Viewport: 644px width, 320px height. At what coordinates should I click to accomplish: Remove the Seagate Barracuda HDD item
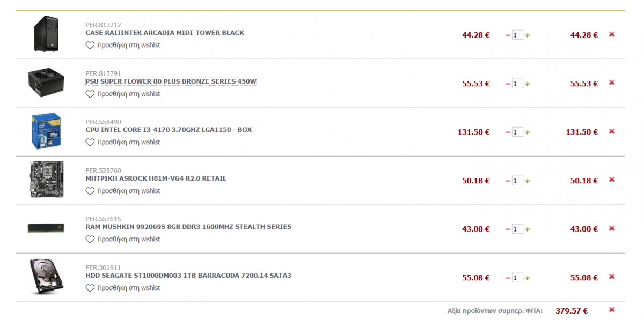(x=611, y=277)
